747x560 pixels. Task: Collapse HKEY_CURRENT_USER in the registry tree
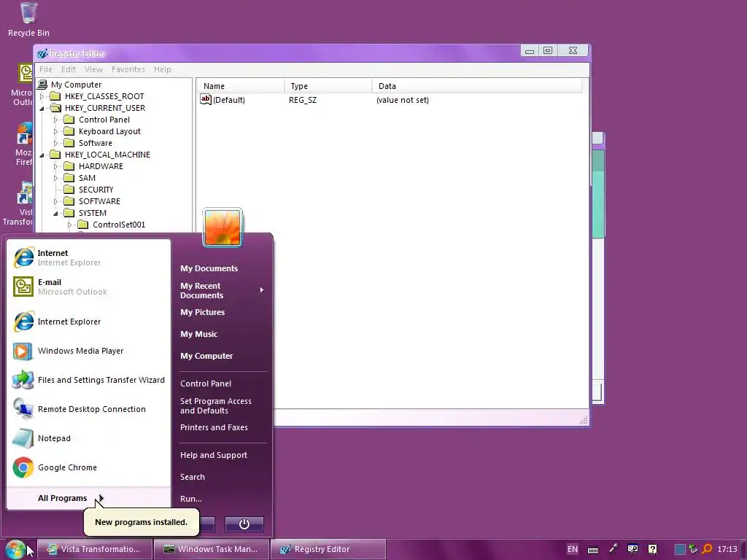point(42,108)
